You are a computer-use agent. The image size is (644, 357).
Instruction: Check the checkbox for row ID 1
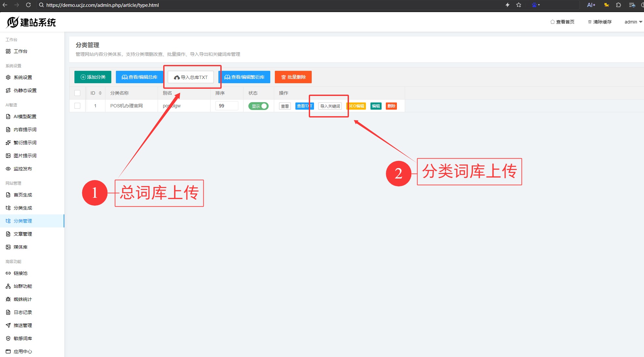[x=77, y=106]
